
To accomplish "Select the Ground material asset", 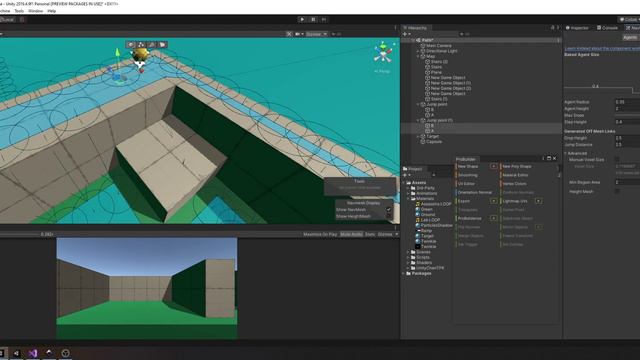I will [427, 215].
